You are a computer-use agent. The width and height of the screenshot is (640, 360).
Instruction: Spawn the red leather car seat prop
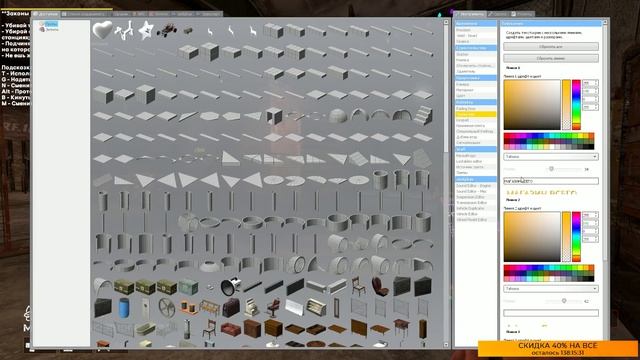380,286
